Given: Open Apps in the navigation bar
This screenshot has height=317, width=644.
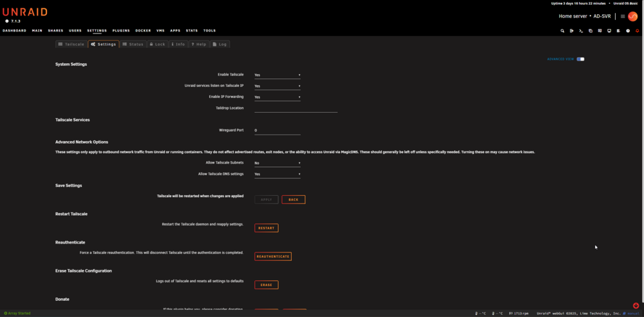Looking at the screenshot, I should click(175, 31).
